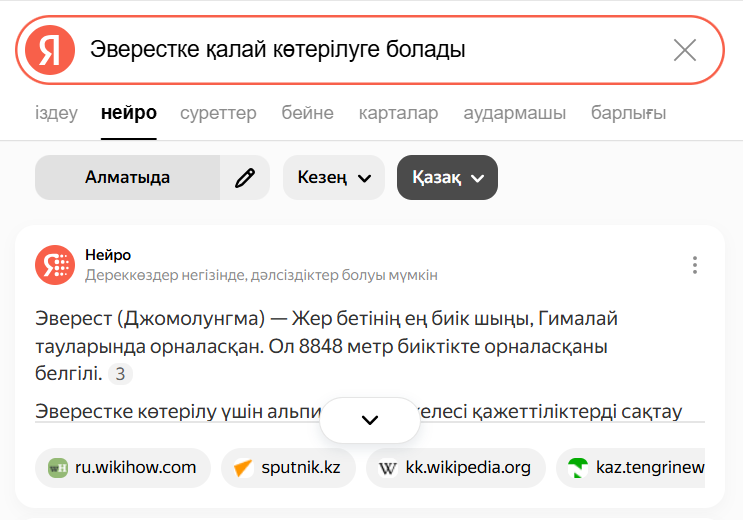Open the аудармашы translator tab

click(x=515, y=113)
